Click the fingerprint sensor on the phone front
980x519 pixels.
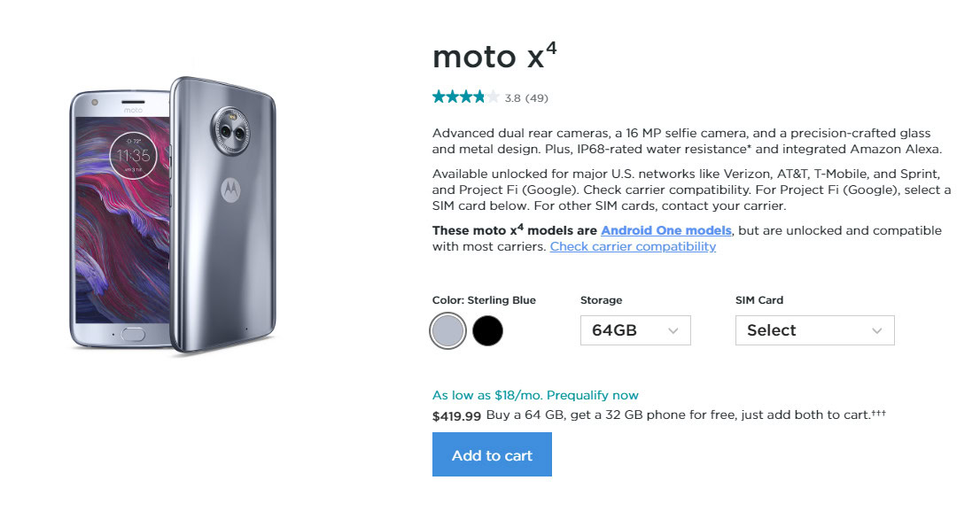pyautogui.click(x=134, y=336)
